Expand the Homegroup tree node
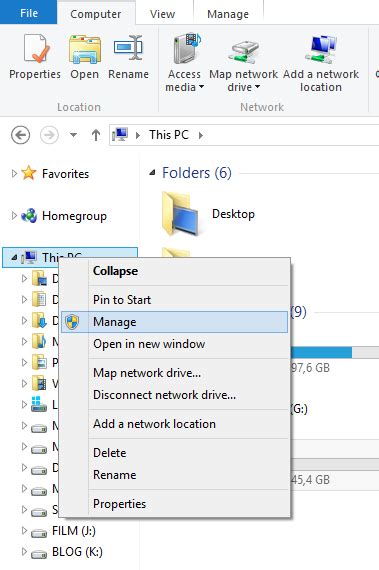The image size is (379, 570). pyautogui.click(x=14, y=216)
